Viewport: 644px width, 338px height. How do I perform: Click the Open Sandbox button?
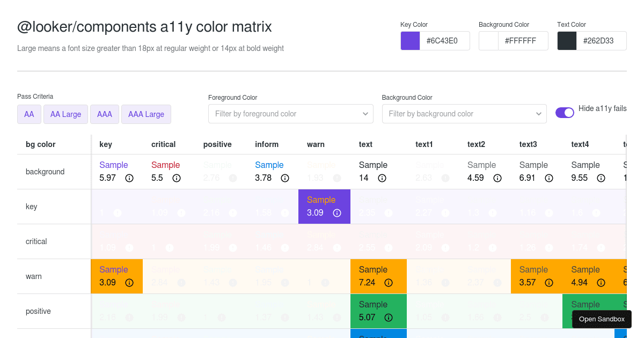602,319
